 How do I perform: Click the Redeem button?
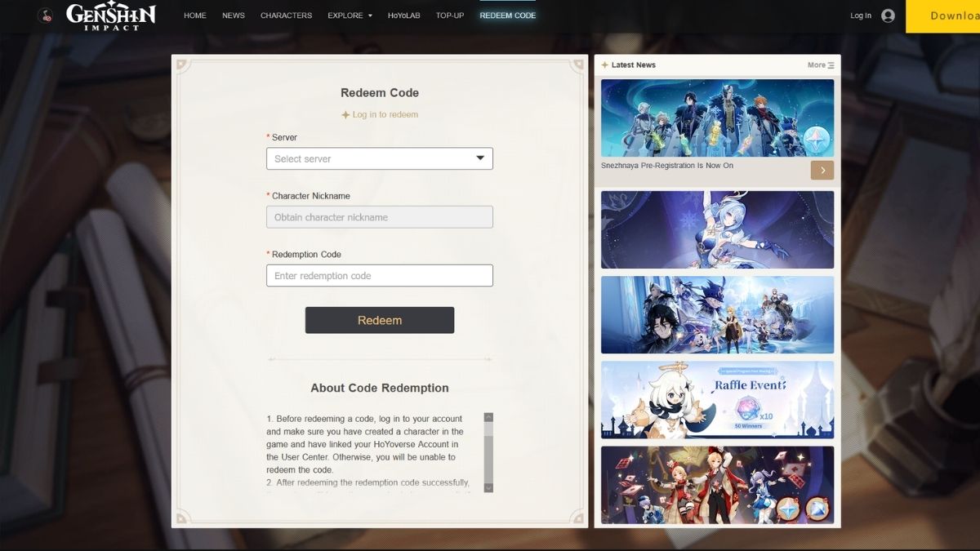click(x=380, y=320)
